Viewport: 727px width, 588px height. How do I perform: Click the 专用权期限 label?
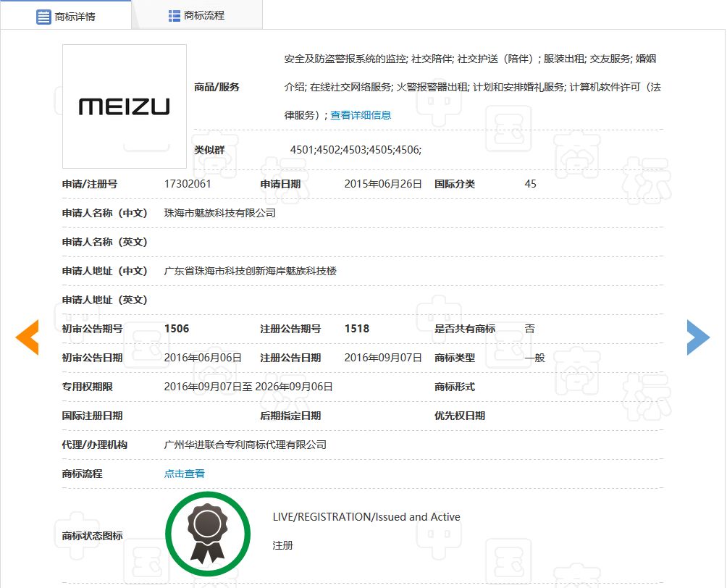point(87,387)
